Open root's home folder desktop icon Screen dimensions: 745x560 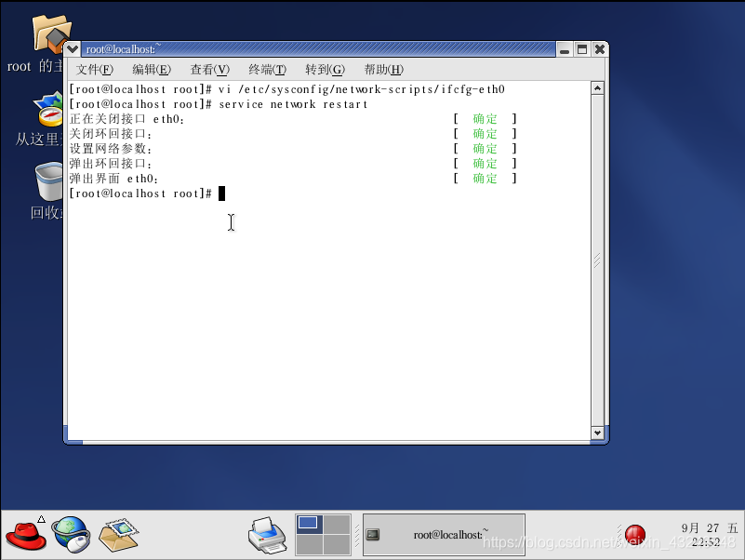[48, 34]
